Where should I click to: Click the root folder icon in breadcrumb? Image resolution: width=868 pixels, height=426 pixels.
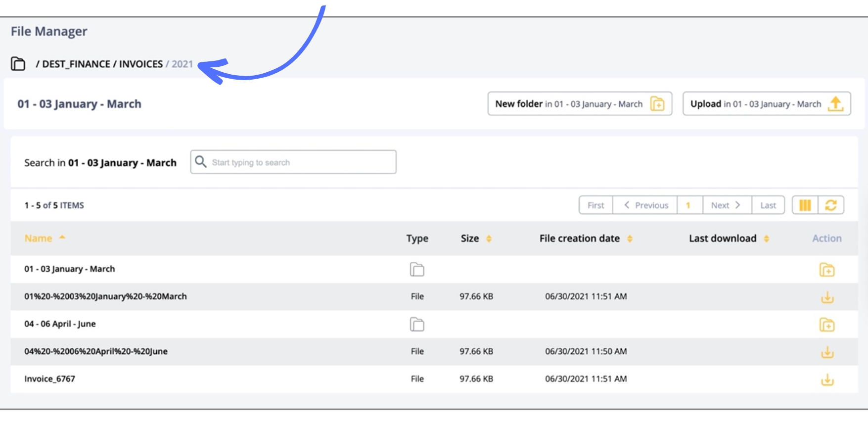(18, 64)
